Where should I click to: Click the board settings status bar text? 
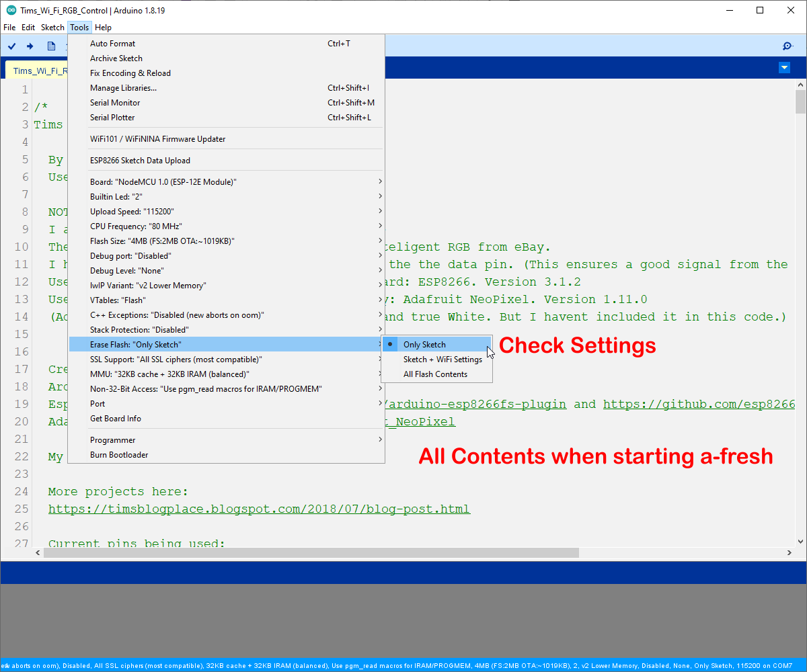coord(397,665)
